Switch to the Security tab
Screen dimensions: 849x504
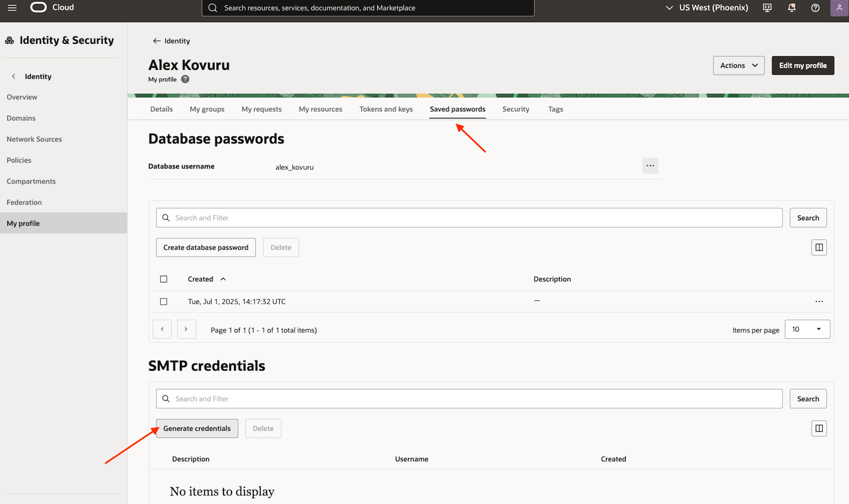pos(515,109)
